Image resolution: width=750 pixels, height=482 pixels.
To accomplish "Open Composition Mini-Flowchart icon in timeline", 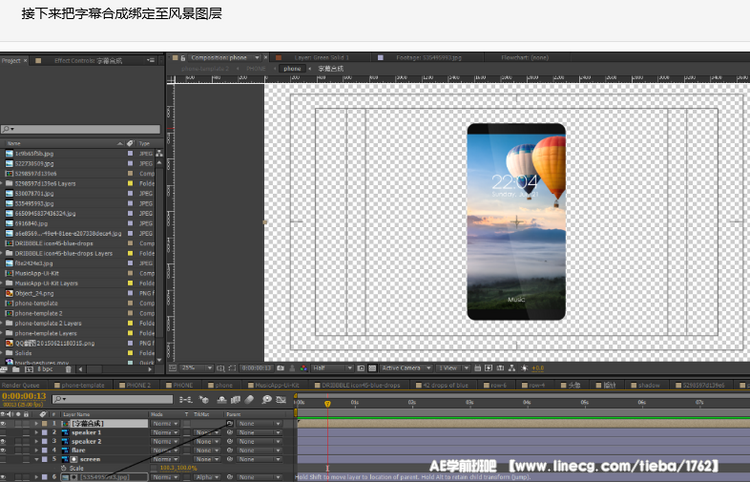I will click(186, 400).
